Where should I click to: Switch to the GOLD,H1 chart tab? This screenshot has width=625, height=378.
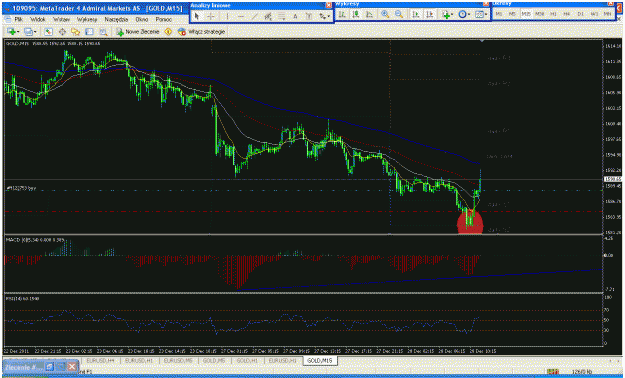247,360
